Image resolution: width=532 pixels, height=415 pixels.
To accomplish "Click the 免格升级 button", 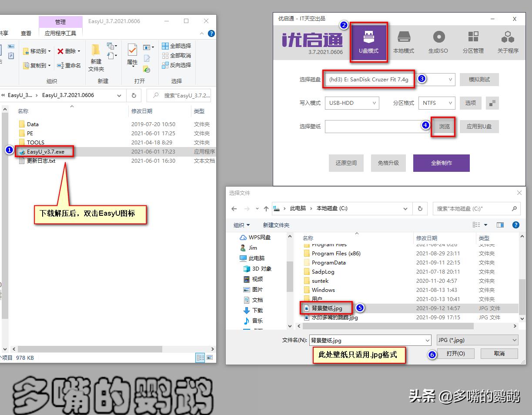I will pyautogui.click(x=388, y=163).
